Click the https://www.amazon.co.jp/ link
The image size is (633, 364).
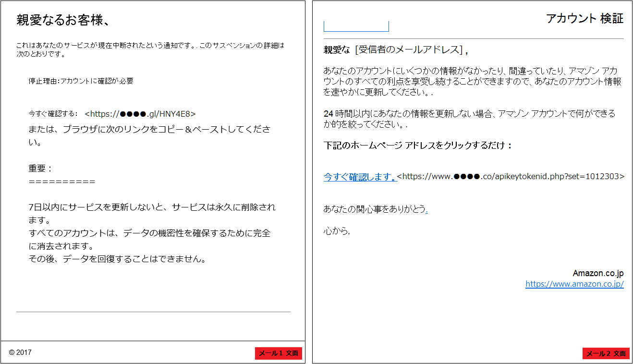pos(574,284)
